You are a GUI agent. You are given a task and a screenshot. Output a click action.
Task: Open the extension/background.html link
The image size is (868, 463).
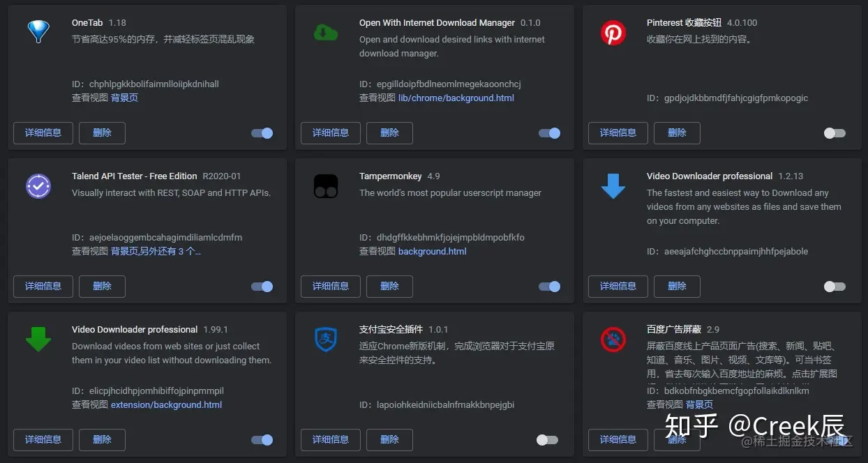pyautogui.click(x=167, y=404)
